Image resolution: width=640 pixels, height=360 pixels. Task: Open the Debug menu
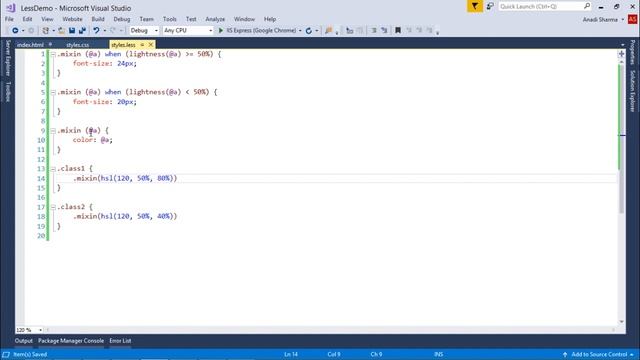click(x=122, y=19)
